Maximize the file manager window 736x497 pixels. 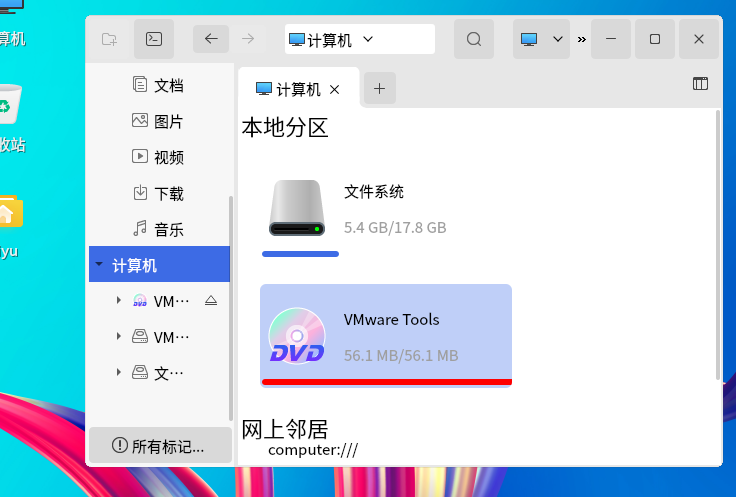[x=655, y=39]
